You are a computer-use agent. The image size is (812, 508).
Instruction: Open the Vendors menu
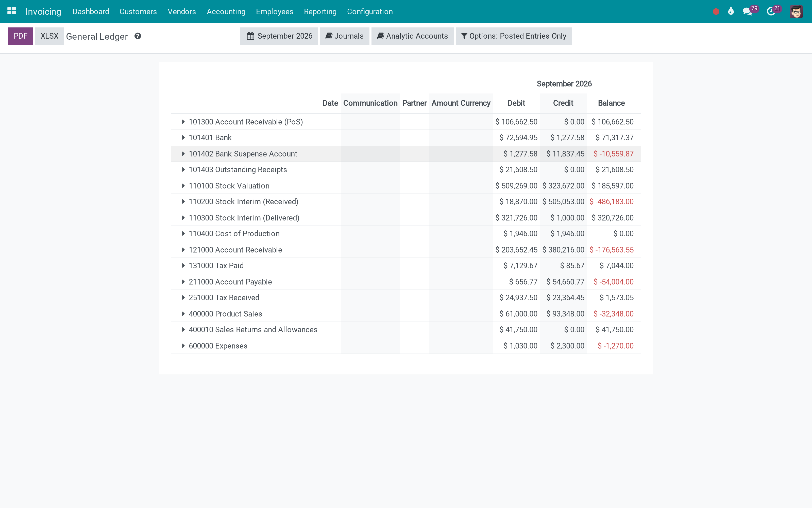tap(181, 11)
